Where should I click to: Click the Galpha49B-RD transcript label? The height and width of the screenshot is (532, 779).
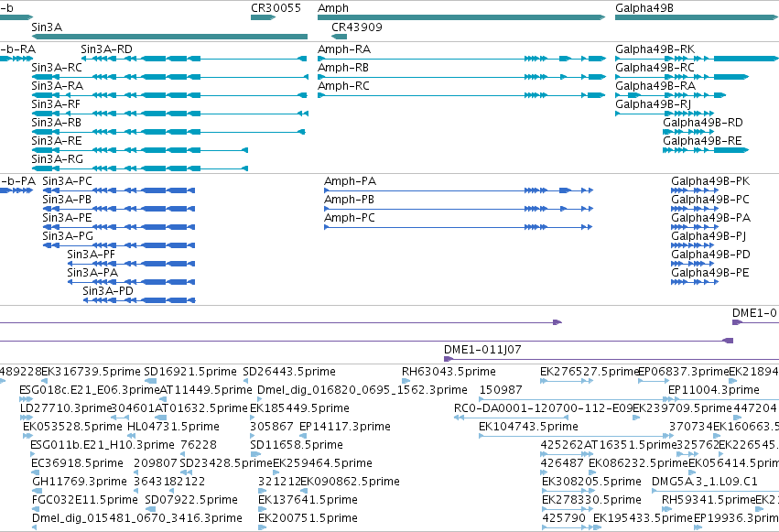coord(703,123)
